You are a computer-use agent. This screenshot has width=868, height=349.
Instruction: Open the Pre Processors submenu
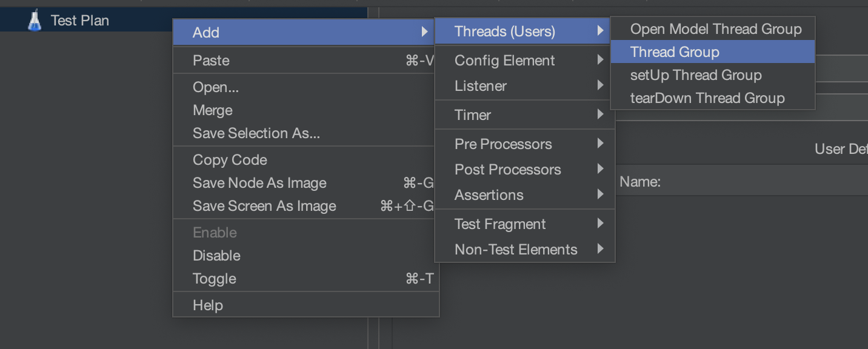click(502, 144)
